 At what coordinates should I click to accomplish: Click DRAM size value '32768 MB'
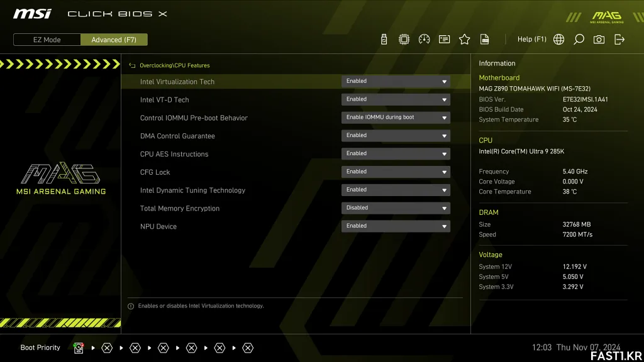coord(577,224)
